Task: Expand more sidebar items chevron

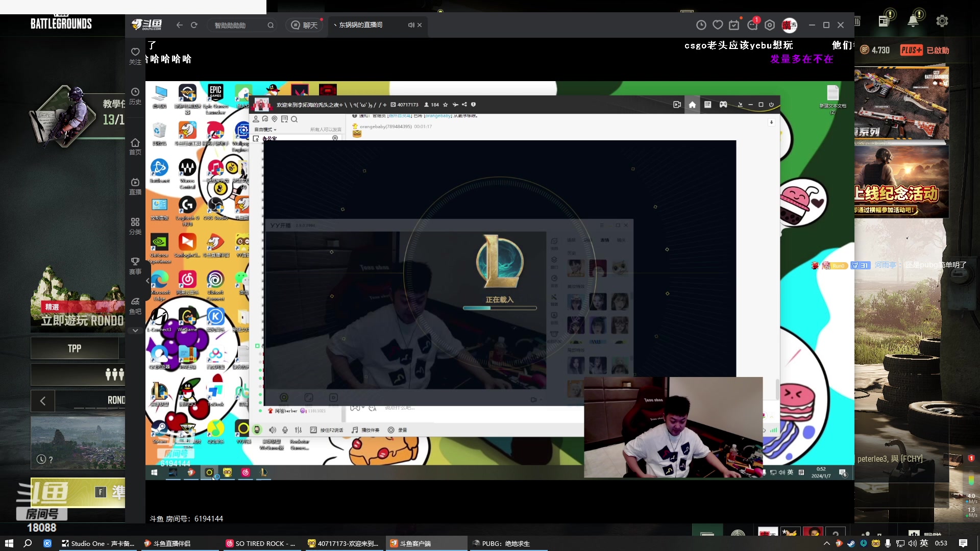Action: pos(135,331)
